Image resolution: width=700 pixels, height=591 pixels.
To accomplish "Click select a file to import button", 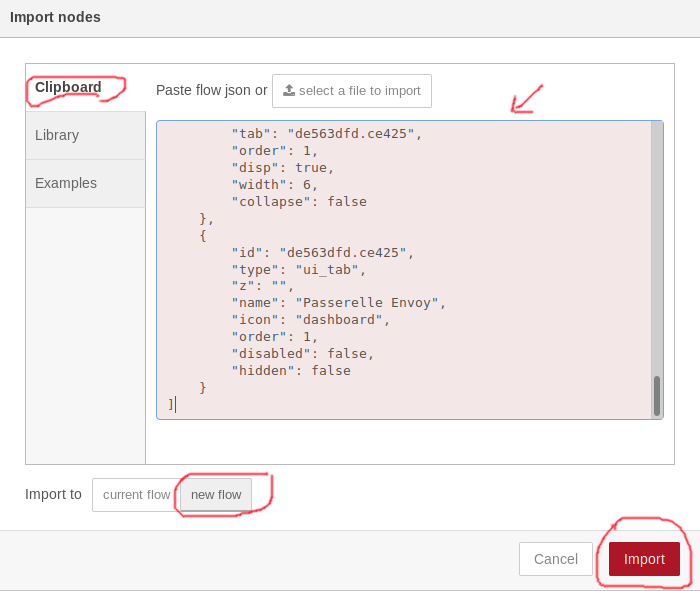I will pos(352,91).
